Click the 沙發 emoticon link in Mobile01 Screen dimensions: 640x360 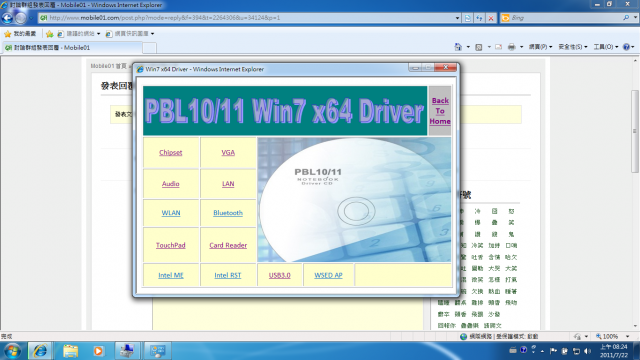(494, 314)
